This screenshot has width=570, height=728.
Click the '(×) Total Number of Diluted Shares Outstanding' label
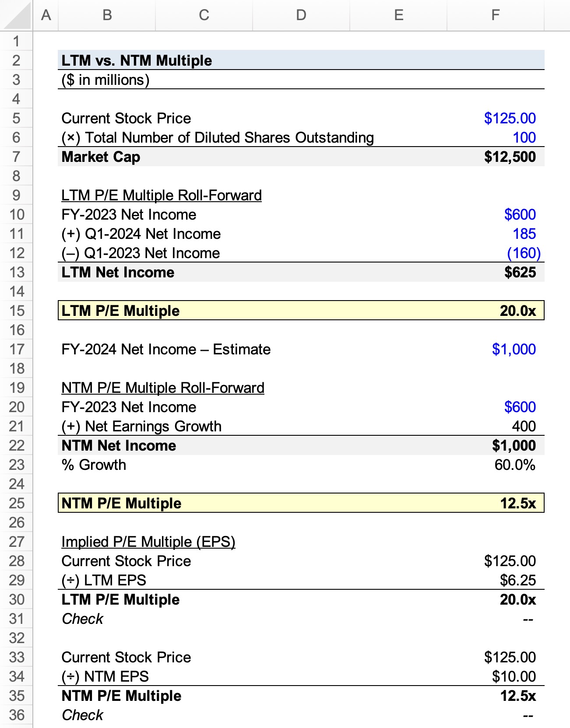[x=218, y=137]
